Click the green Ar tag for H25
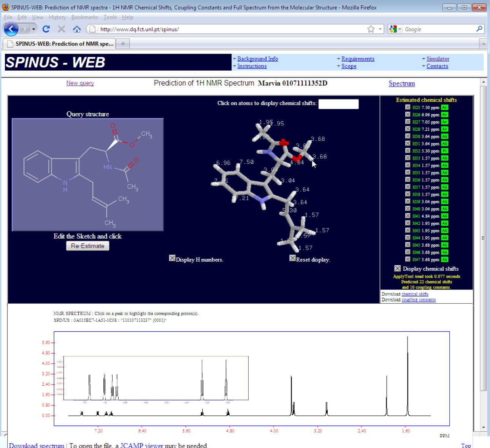 tap(445, 108)
